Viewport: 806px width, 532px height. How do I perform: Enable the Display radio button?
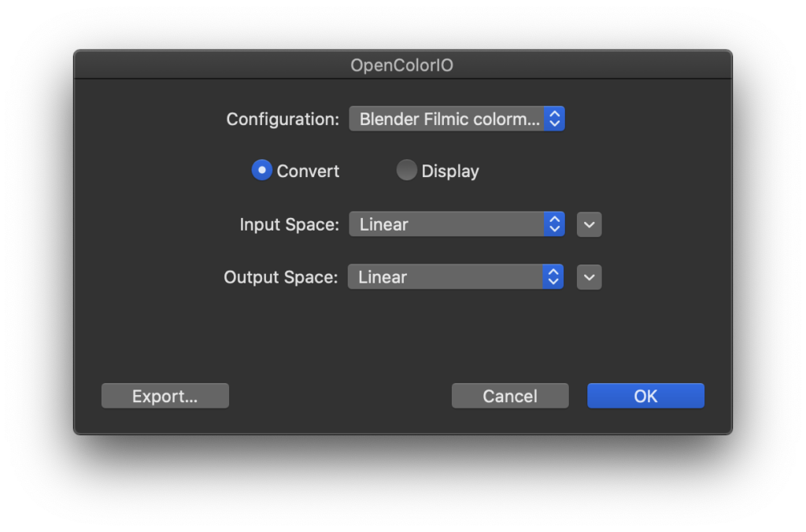tap(406, 170)
